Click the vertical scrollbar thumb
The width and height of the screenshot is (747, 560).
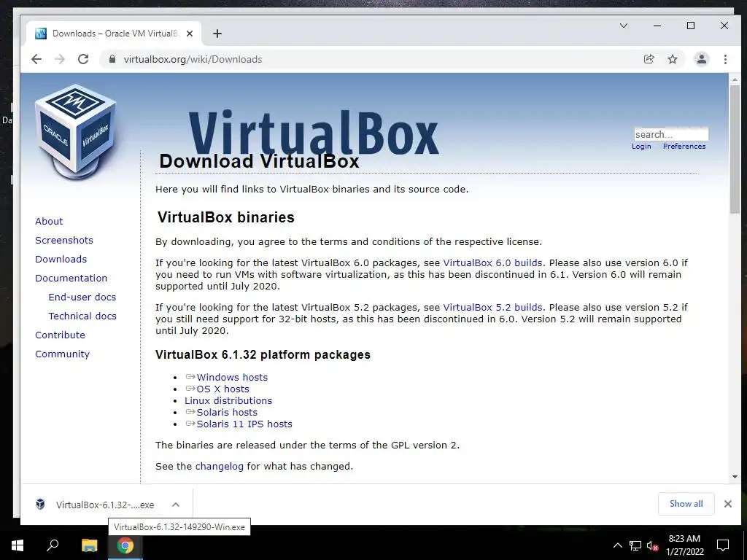pos(735,149)
